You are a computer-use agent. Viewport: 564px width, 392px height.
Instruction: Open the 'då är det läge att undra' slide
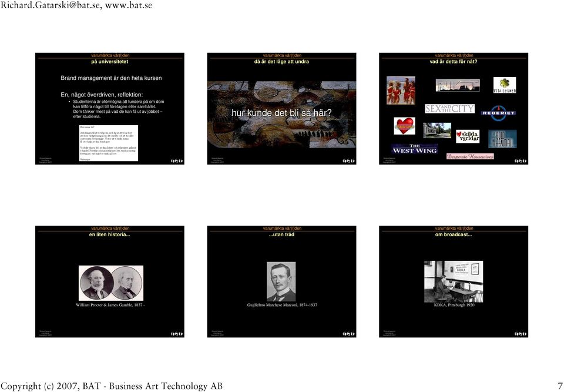(281, 109)
